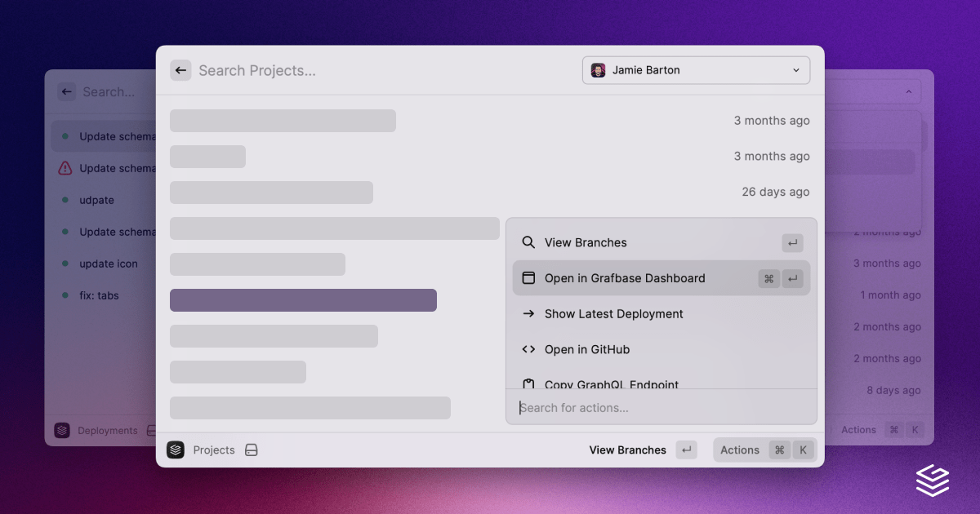Click the Grafbase logo beside Projects
This screenshot has width=980, height=514.
(x=176, y=450)
